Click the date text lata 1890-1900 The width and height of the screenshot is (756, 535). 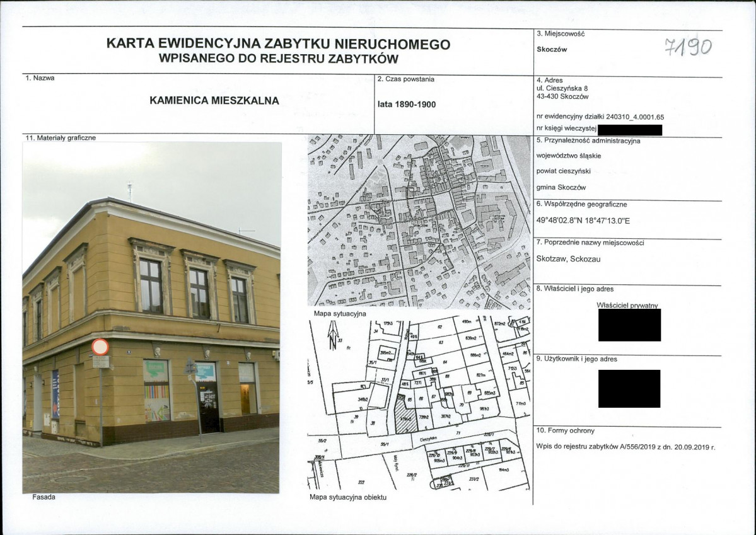click(x=406, y=105)
